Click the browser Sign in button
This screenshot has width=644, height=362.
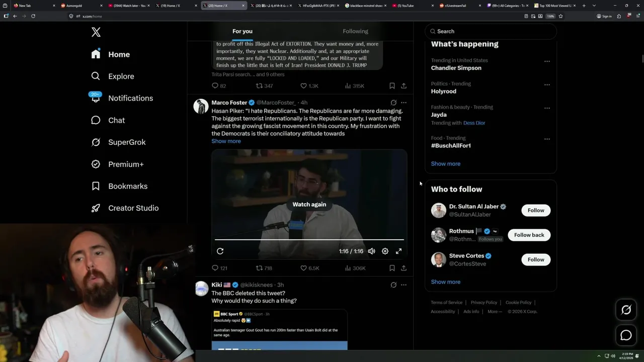click(604, 16)
